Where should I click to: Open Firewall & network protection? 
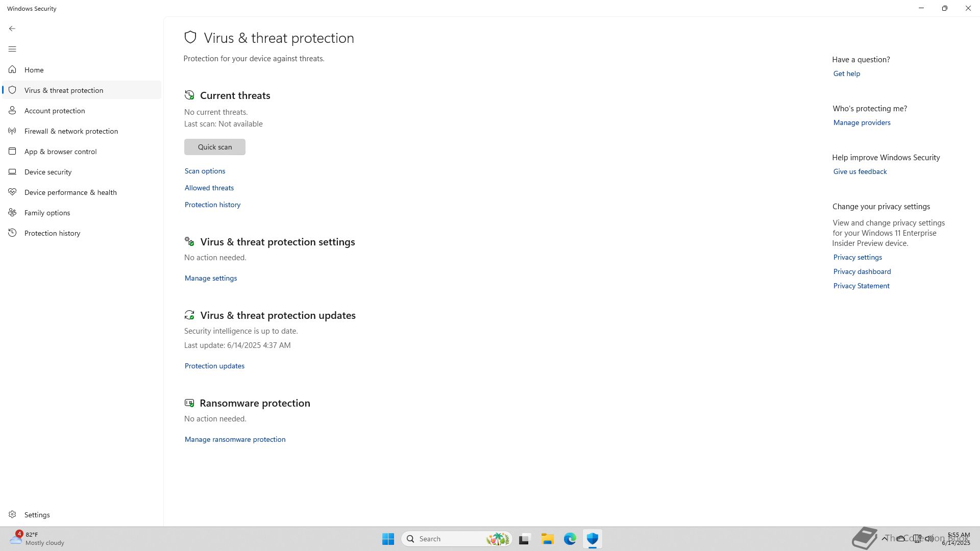pos(71,131)
